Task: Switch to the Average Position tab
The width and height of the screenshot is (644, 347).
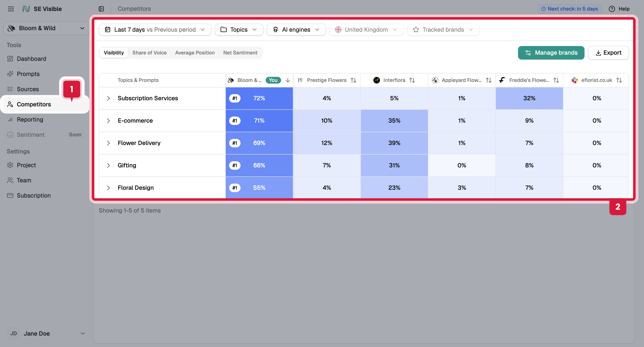Action: coord(195,53)
